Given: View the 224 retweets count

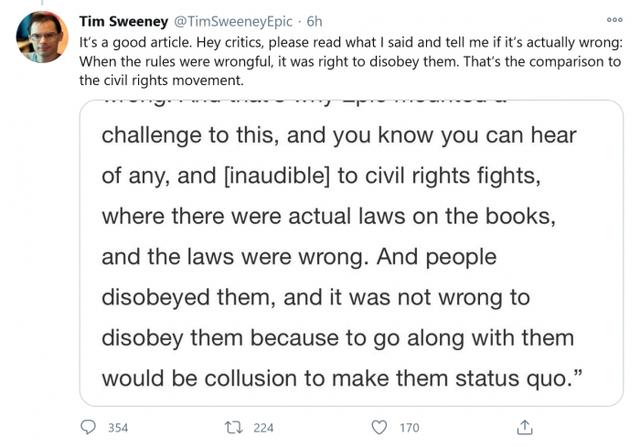Looking at the screenshot, I should tap(263, 428).
